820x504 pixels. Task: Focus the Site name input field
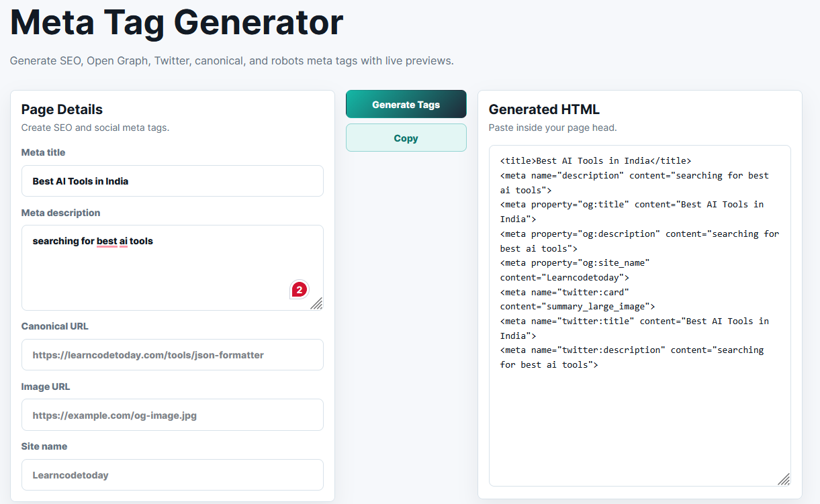173,474
